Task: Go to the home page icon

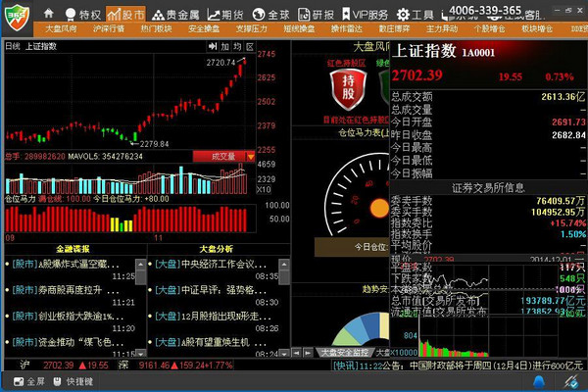Action: click(x=48, y=14)
